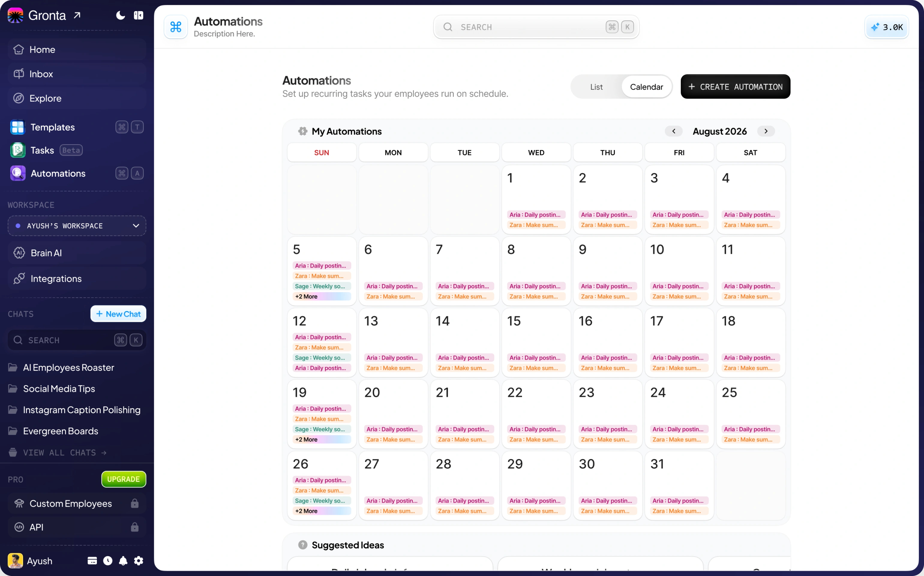
Task: Open Aria daily posting on August 1
Action: tap(536, 215)
